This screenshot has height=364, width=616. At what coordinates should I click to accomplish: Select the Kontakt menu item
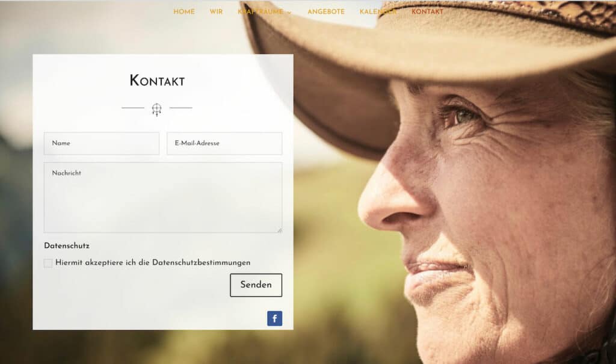428,12
